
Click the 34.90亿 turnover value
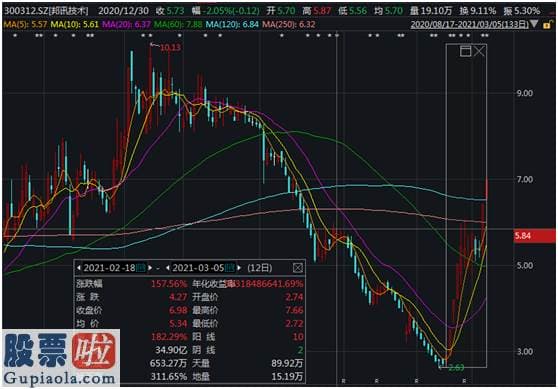coord(171,350)
